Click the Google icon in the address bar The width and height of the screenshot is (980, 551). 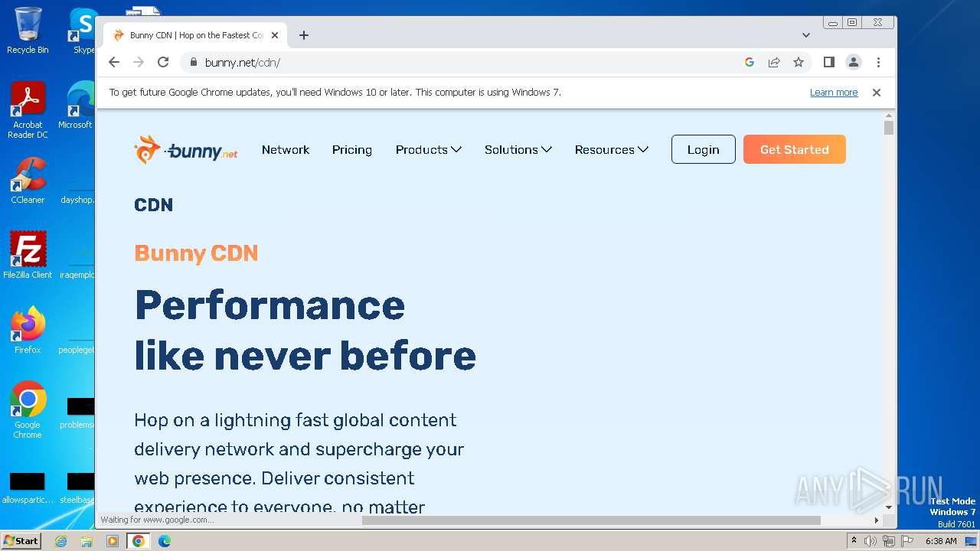tap(750, 63)
